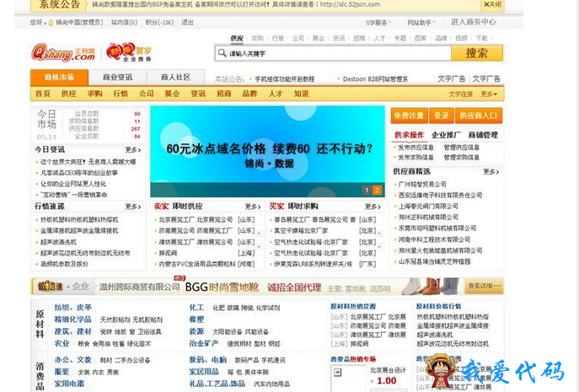Screen dimensions: 579x392
Task: Open 高频机参数及报价 listing
Action: coord(64,264)
